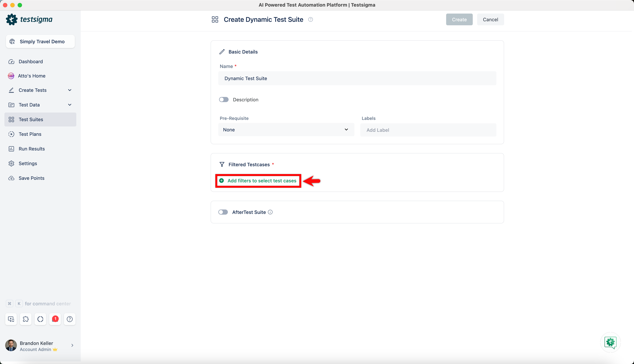Open the Simply Travel Demo project switcher
Viewport: 634px width, 364px height.
click(x=40, y=41)
